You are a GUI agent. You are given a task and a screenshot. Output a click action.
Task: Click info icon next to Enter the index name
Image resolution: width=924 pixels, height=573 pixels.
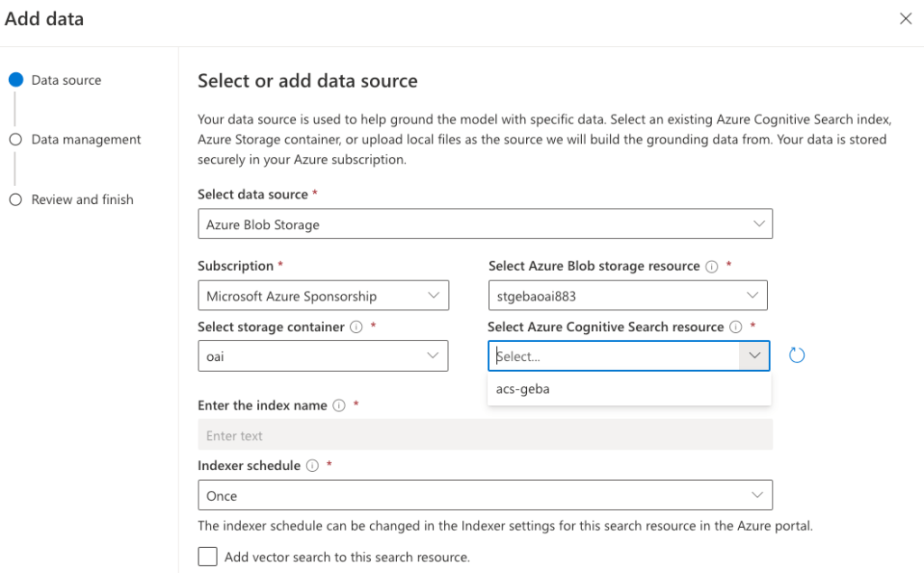(x=339, y=405)
